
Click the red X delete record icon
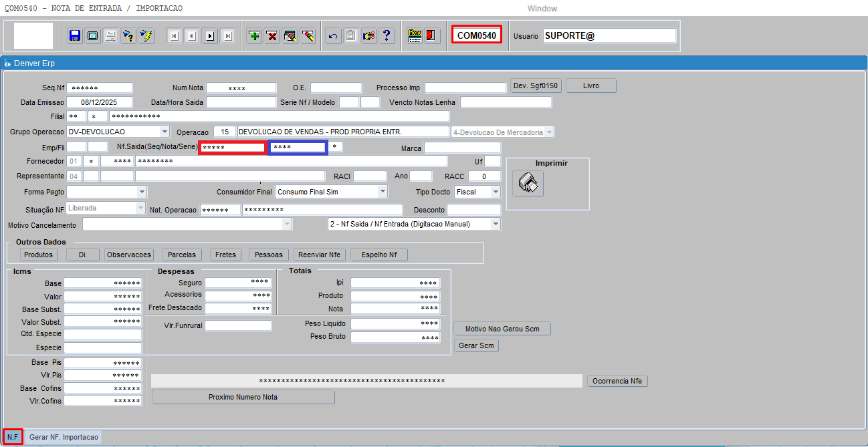coord(272,36)
